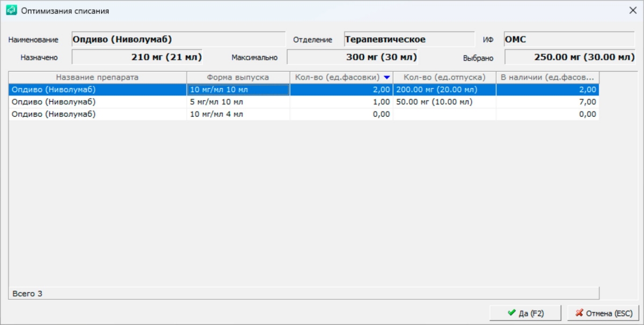The height and width of the screenshot is (325, 644).
Task: Click the ИФ label
Action: (x=488, y=40)
